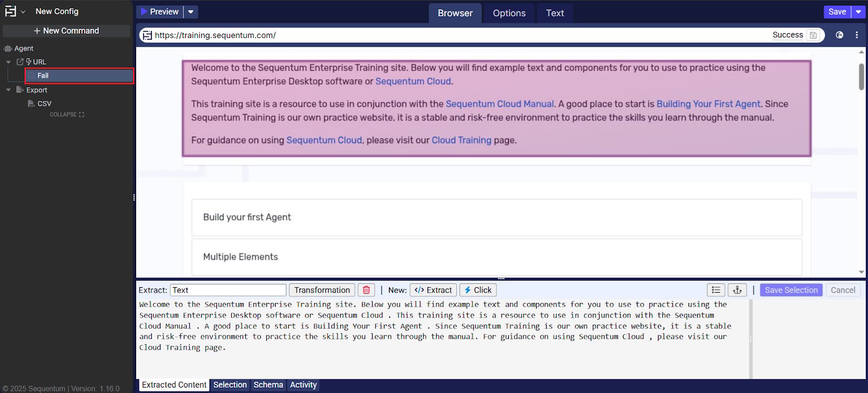Screen dimensions: 868x393
Task: Open the Save dropdown arrow
Action: [x=858, y=11]
